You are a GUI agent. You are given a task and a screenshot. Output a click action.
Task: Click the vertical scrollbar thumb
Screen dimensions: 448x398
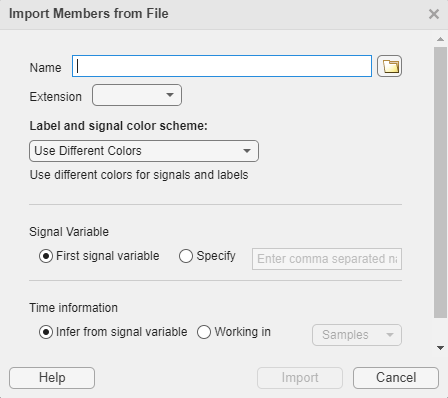pos(440,182)
